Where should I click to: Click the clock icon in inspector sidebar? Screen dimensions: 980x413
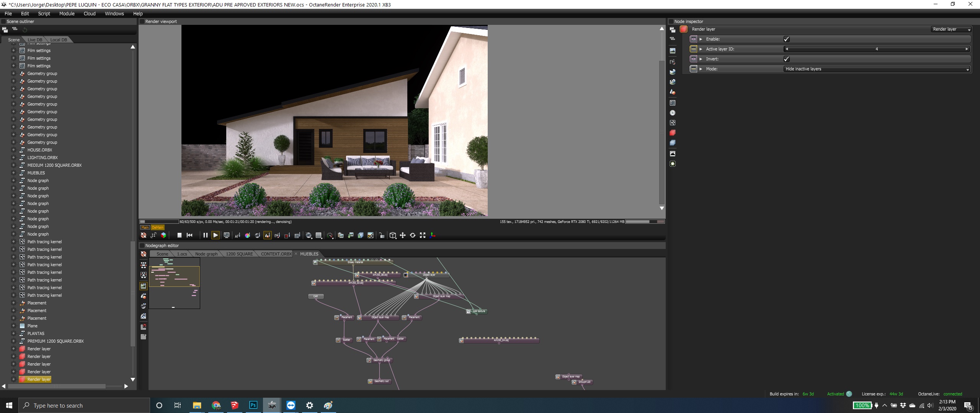(x=673, y=113)
